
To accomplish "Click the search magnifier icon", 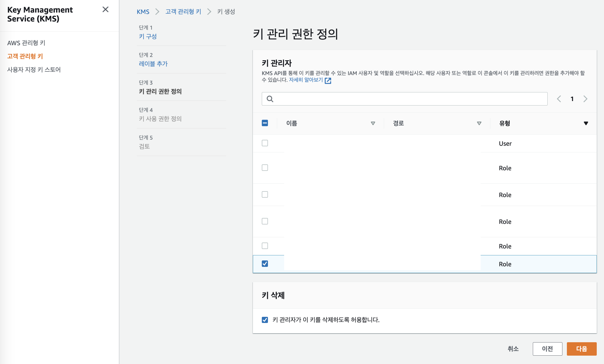I will (x=270, y=99).
